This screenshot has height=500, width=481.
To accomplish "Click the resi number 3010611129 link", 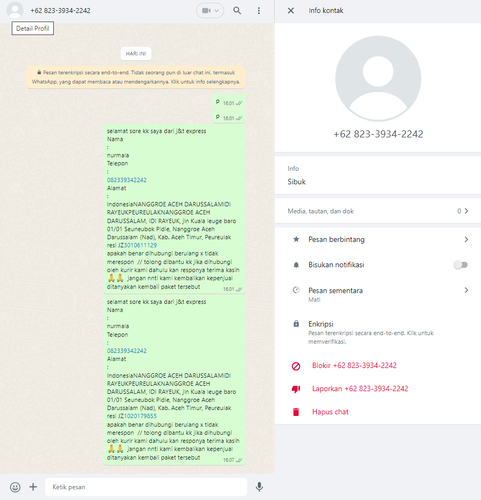I will point(140,245).
